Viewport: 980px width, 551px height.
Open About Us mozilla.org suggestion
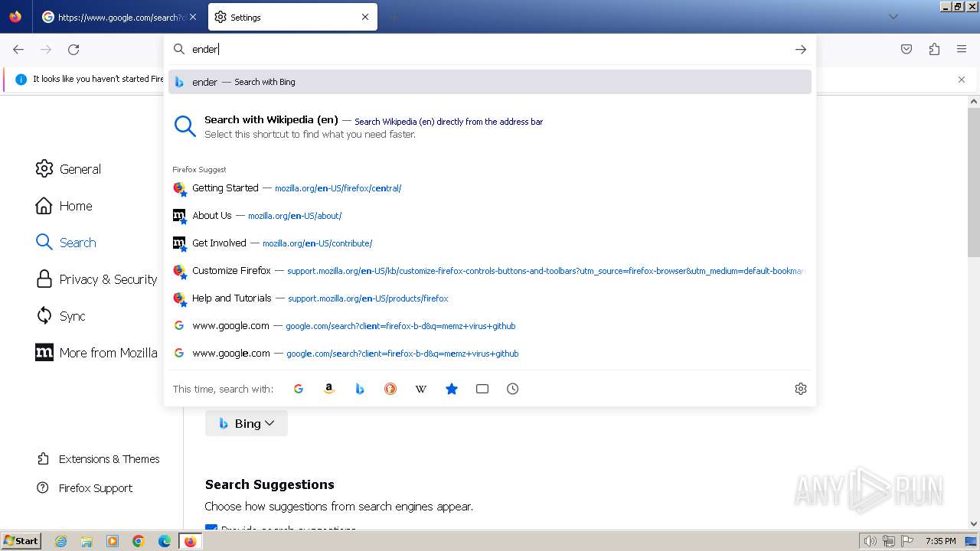[490, 216]
